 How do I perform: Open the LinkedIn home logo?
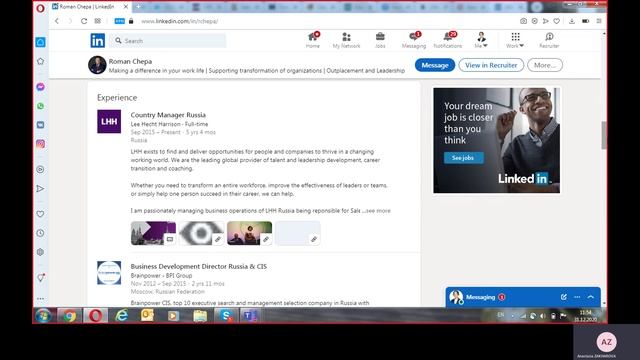coord(98,40)
